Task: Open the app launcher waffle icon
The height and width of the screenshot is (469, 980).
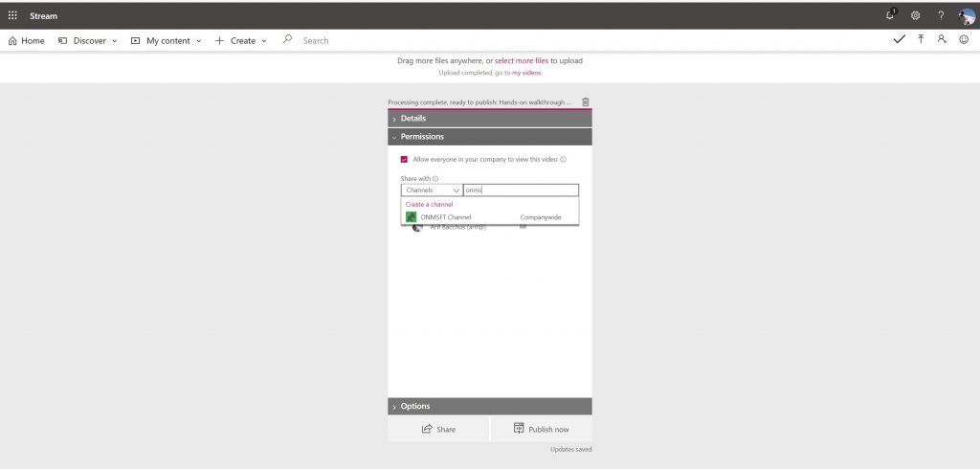Action: click(12, 15)
